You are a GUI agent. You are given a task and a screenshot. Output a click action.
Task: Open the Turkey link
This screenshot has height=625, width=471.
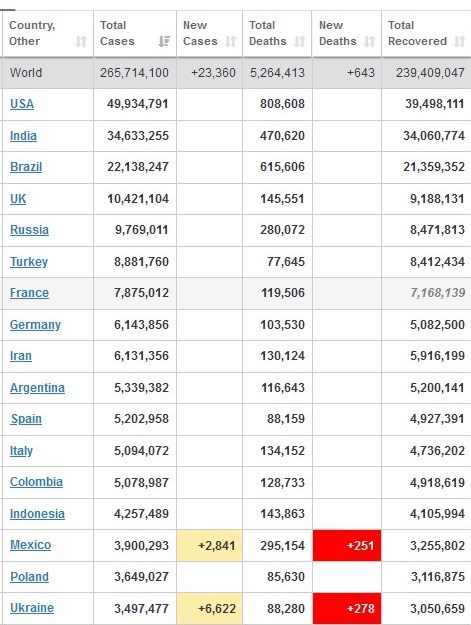tap(29, 262)
